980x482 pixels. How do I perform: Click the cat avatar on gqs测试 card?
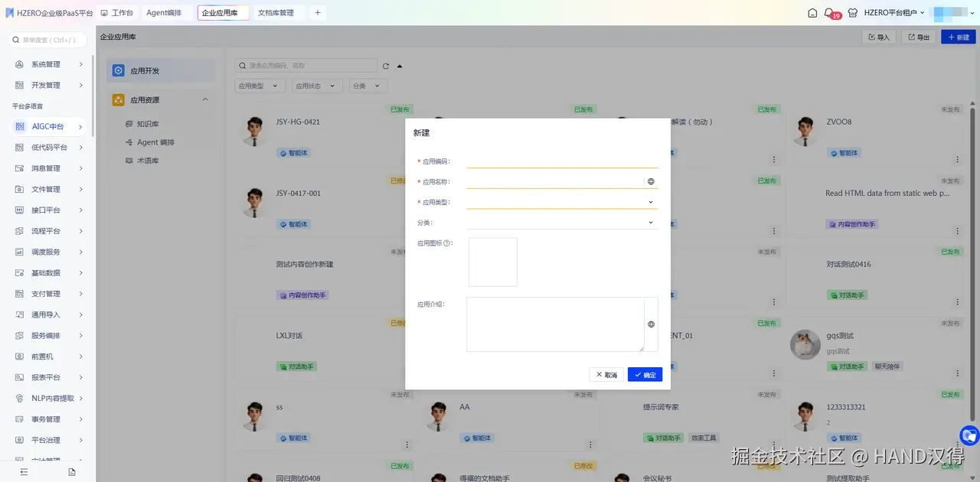[805, 344]
